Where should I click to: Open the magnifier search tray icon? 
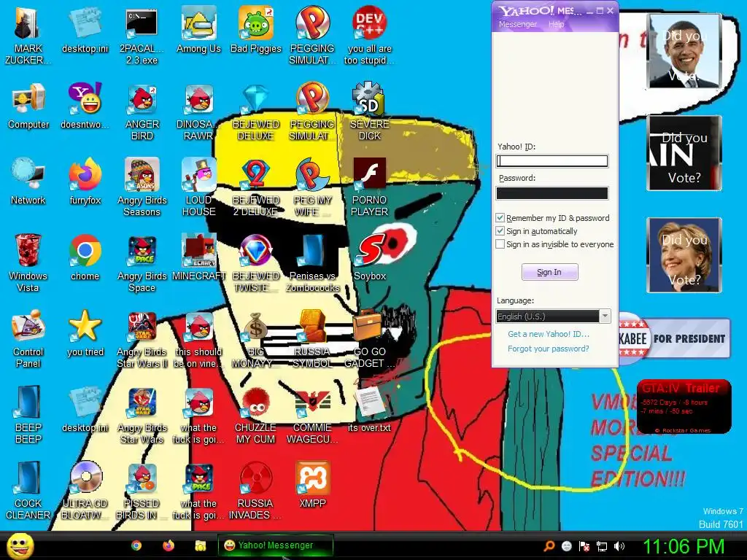[x=549, y=546]
